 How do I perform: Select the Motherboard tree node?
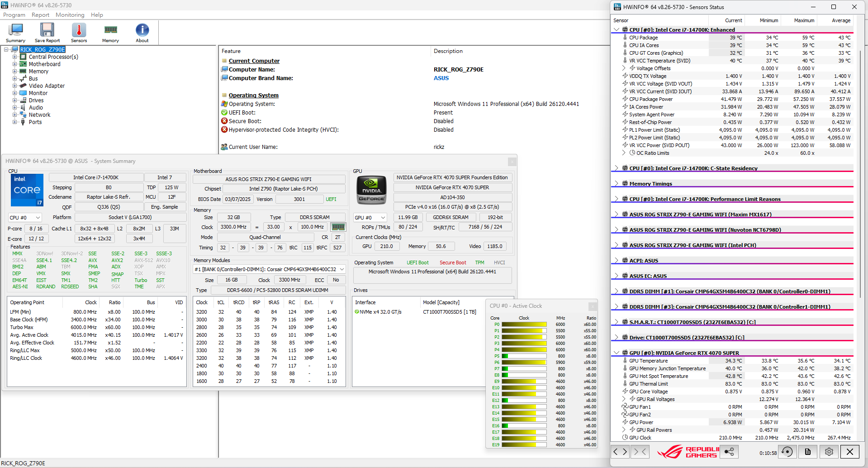click(44, 64)
